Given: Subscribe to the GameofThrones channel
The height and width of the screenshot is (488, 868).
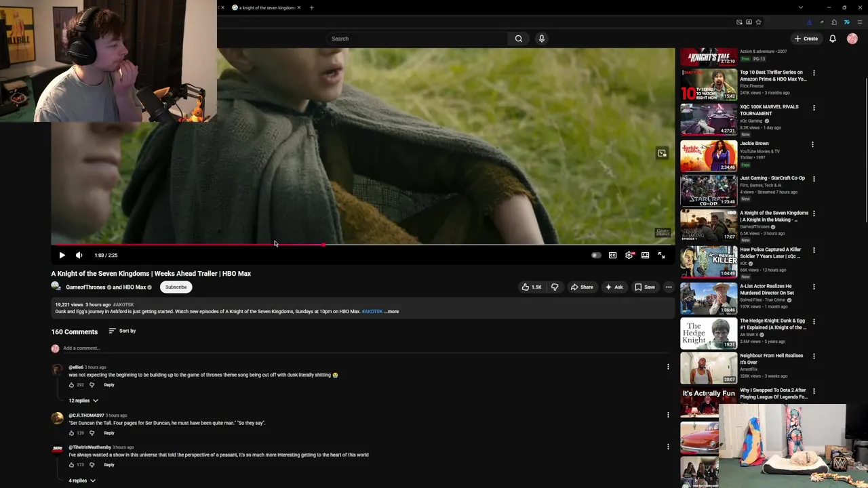Looking at the screenshot, I should click(x=176, y=287).
